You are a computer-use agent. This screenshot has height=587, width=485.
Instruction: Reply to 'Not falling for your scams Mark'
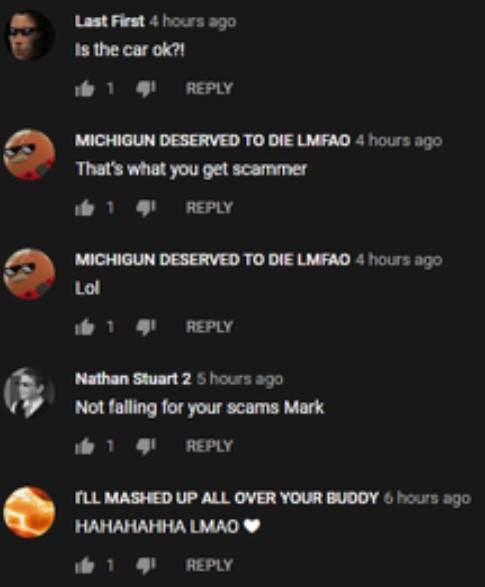pos(209,446)
